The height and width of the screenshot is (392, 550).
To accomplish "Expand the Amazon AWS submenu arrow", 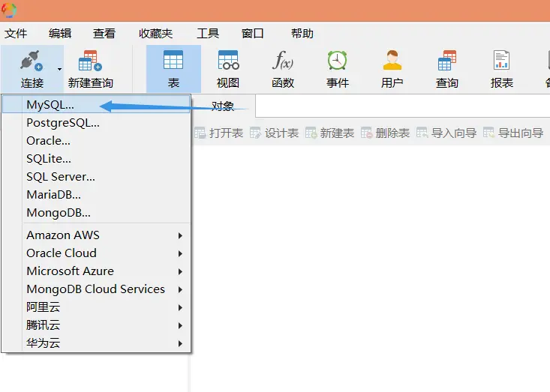I will (180, 235).
